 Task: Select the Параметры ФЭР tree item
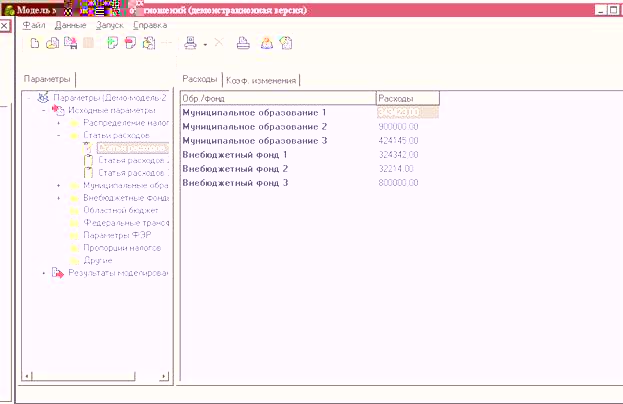click(x=114, y=235)
